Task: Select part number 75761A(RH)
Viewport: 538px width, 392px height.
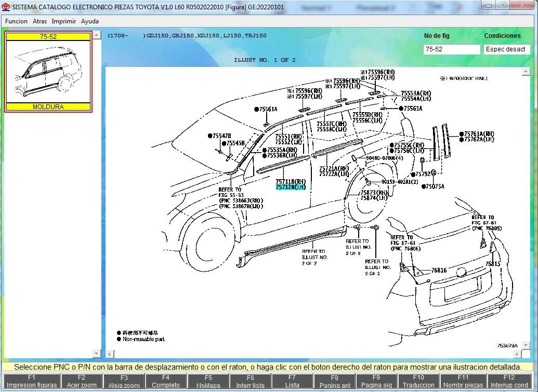Action: pos(479,134)
